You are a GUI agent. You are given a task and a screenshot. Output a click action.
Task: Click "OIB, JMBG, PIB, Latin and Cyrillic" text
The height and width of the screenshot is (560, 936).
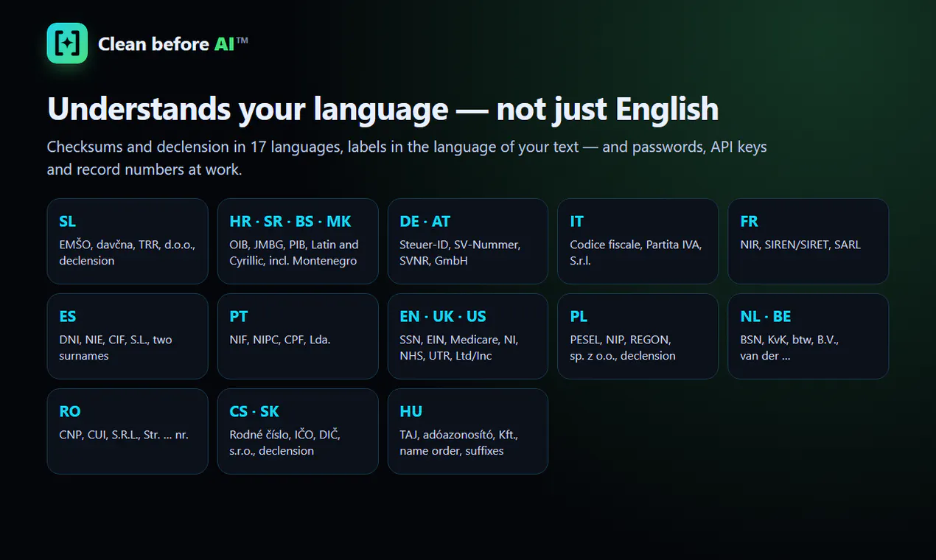click(x=294, y=253)
